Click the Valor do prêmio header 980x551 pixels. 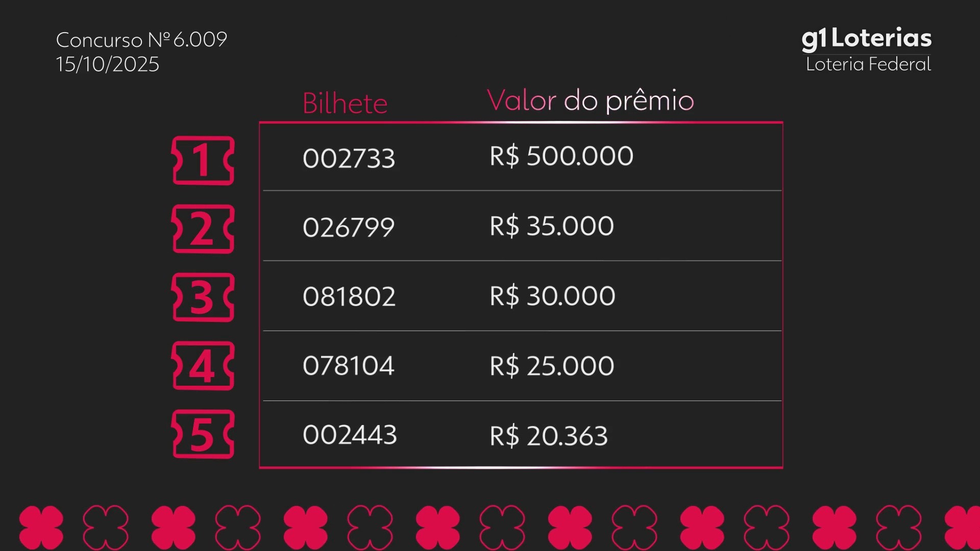590,101
